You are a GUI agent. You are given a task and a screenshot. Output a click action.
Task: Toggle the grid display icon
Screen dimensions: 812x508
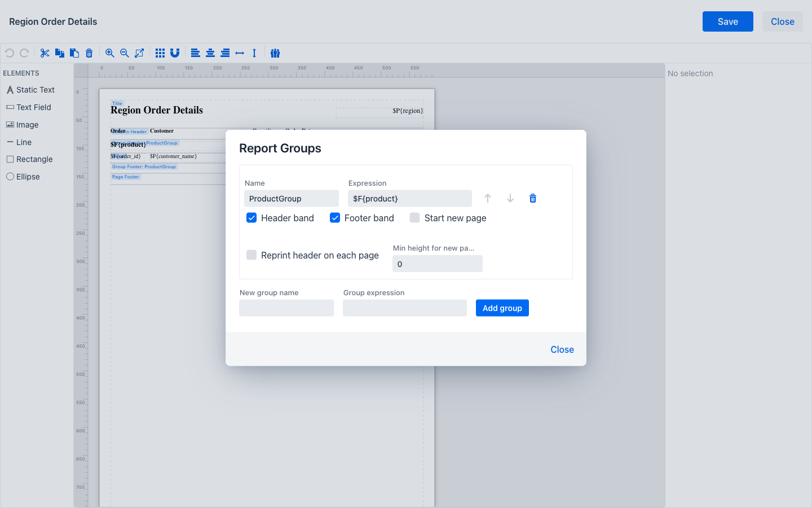point(160,53)
